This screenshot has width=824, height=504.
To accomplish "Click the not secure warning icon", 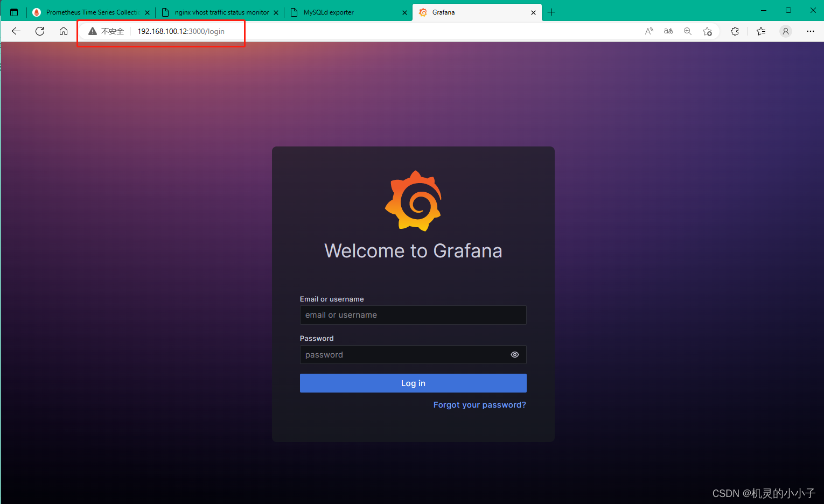I will coord(93,31).
